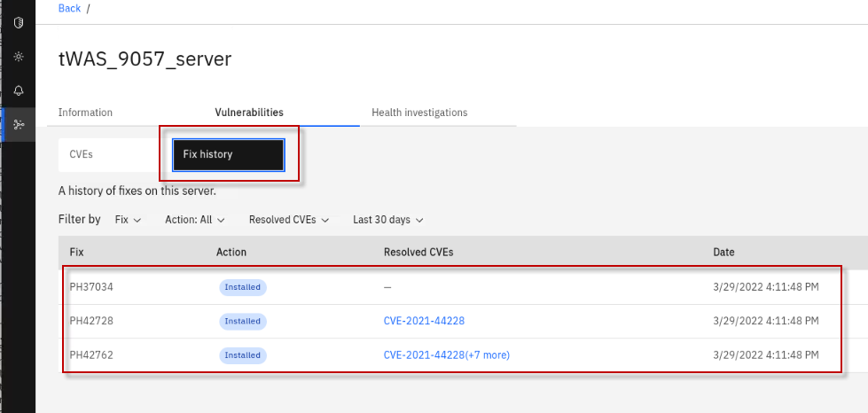Open the shield security icon in sidebar
The width and height of the screenshot is (868, 413).
(x=19, y=23)
